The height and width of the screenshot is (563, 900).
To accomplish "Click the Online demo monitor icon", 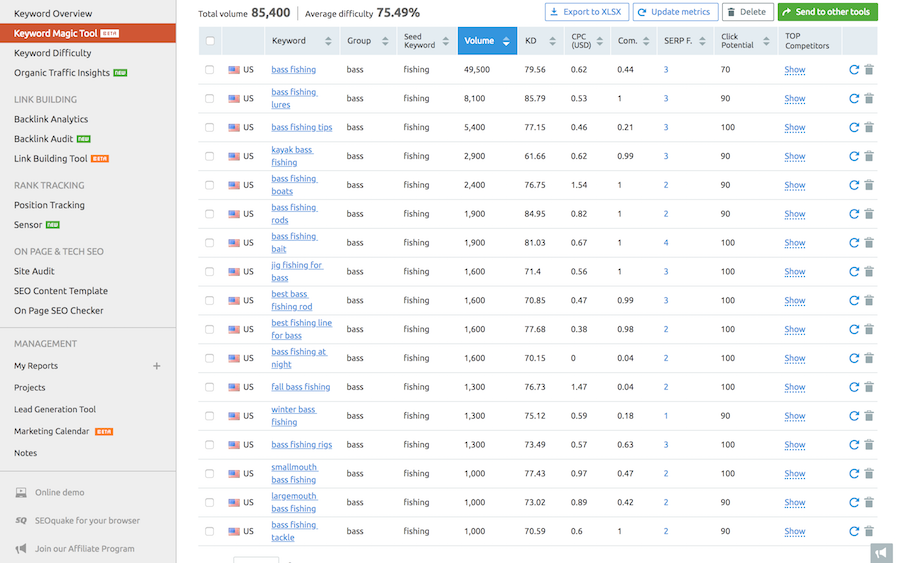I will coord(21,492).
